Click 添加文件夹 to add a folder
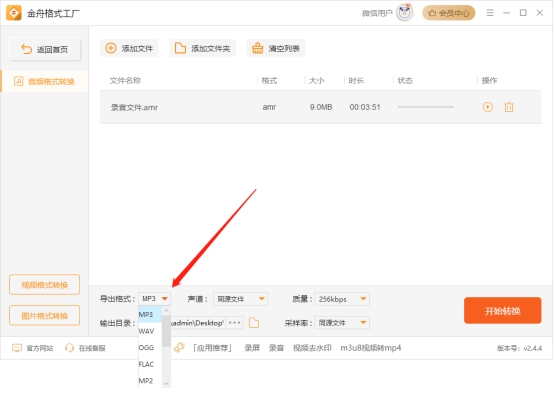 point(202,48)
